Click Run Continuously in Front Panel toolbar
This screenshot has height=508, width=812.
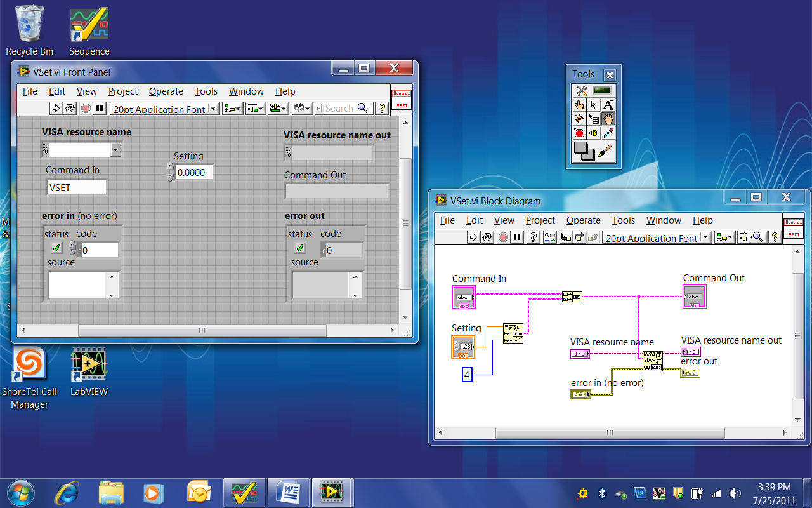(70, 109)
